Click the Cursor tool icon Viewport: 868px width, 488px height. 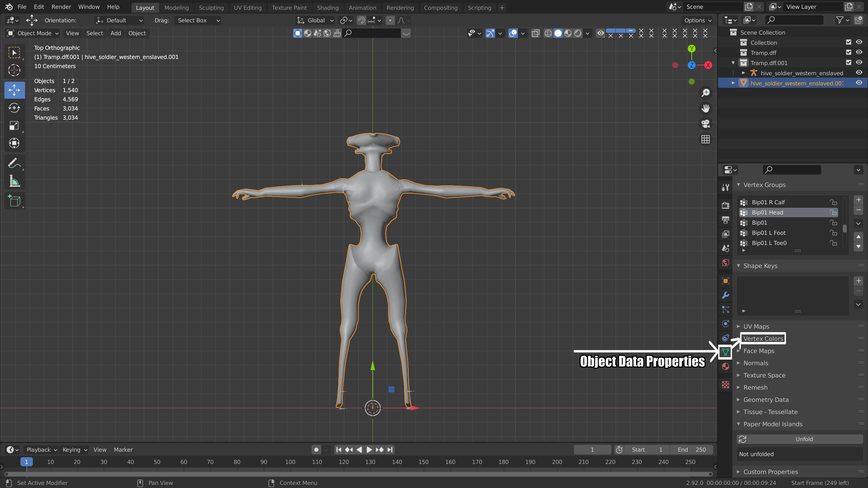tap(14, 70)
